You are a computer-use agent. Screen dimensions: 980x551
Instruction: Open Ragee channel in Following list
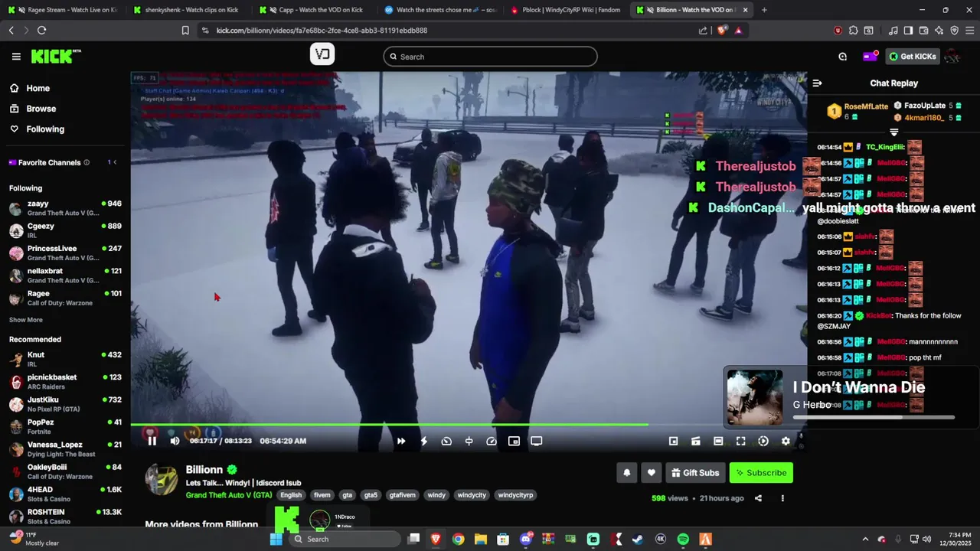[x=65, y=298]
